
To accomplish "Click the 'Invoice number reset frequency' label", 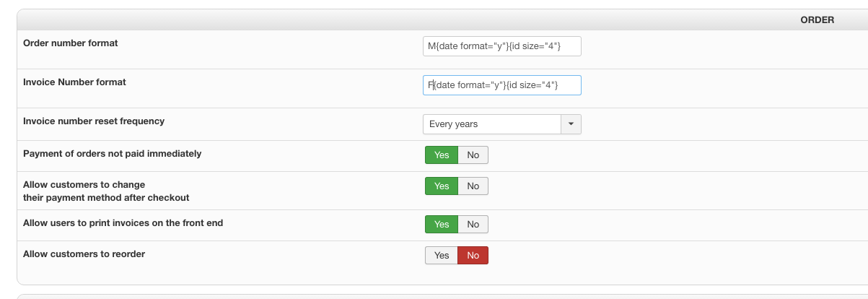I will pyautogui.click(x=94, y=121).
